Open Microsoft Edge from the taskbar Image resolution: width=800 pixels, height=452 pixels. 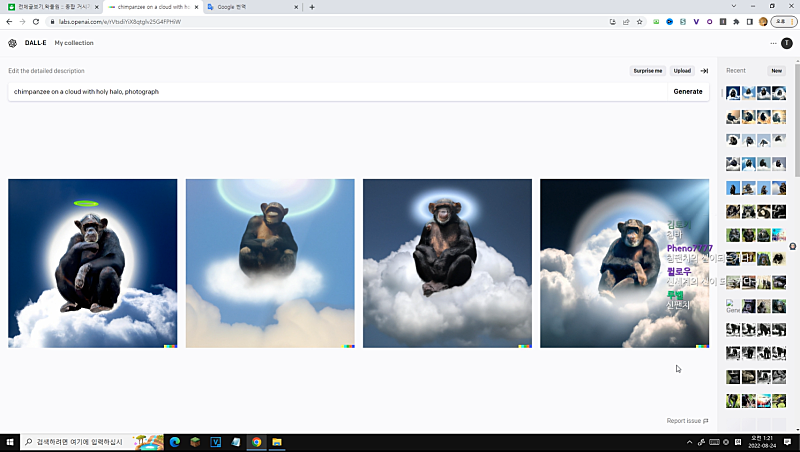[x=174, y=442]
